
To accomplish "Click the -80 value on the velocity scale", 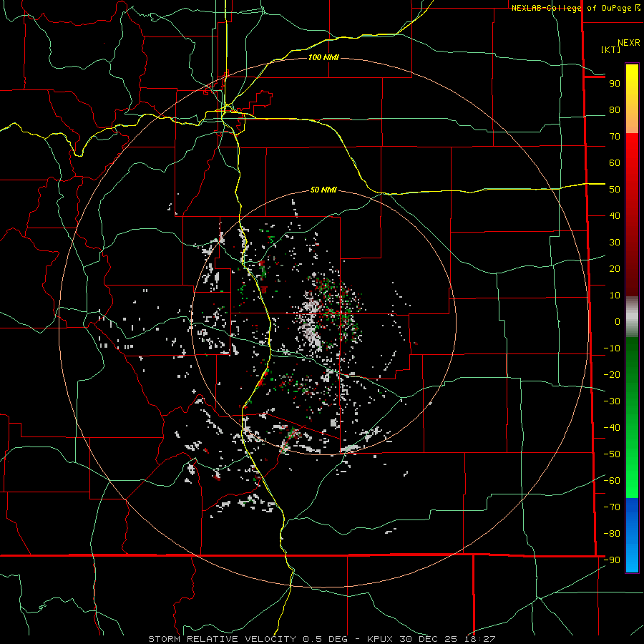I will tap(612, 534).
